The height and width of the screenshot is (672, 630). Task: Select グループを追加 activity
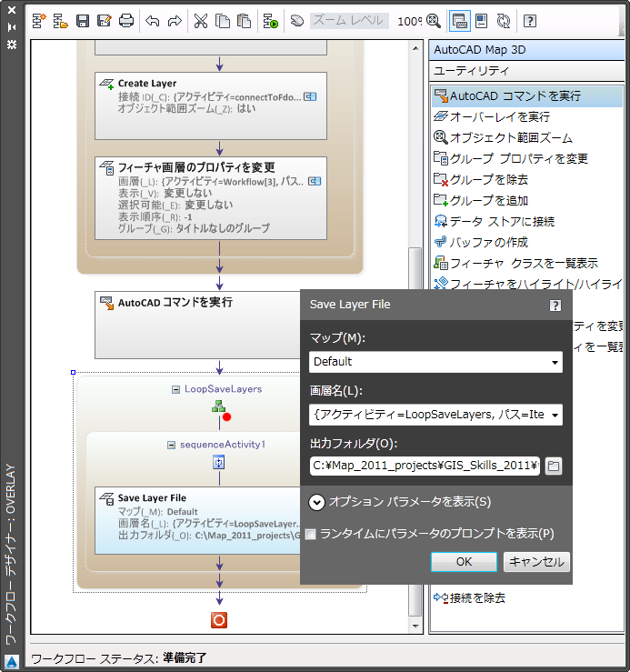point(481,201)
